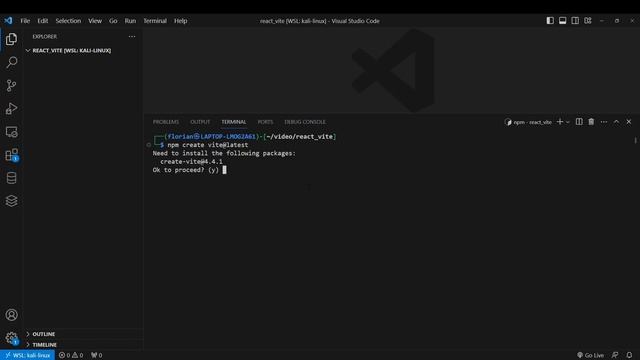Image resolution: width=640 pixels, height=360 pixels.
Task: Select the Terminal tab
Action: (x=233, y=122)
